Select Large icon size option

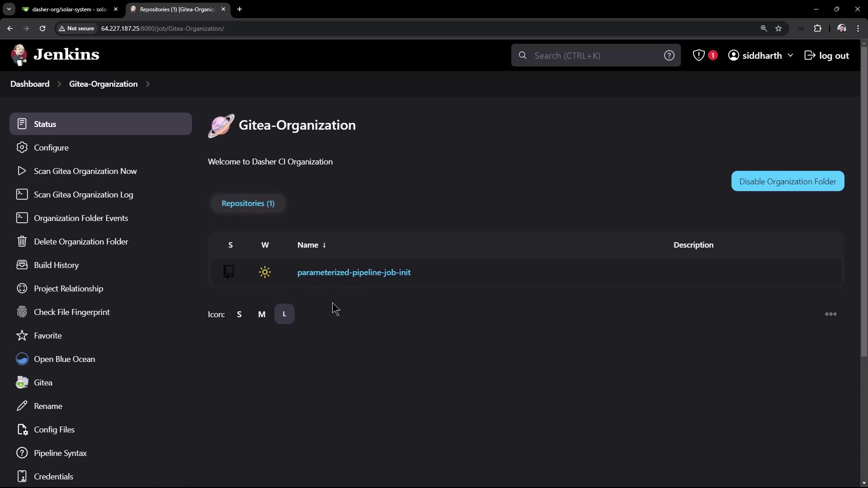coord(284,314)
